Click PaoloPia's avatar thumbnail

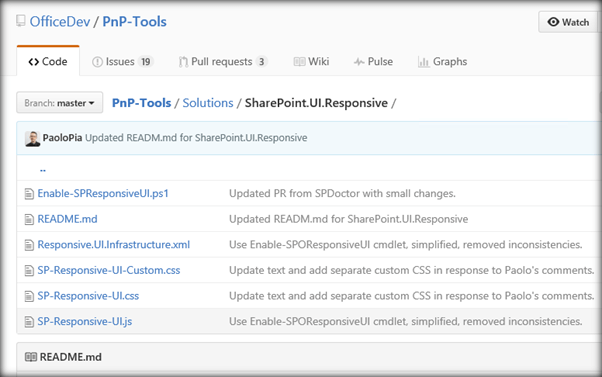pyautogui.click(x=33, y=139)
